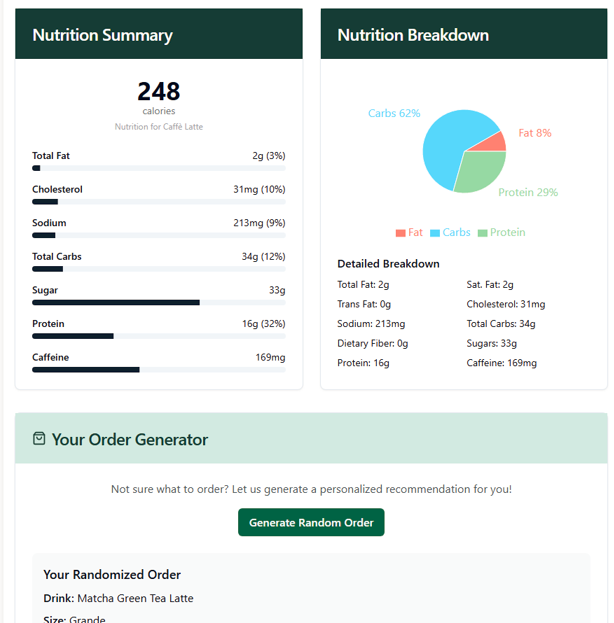Click 'Sodium: 213mg' in detailed breakdown
The width and height of the screenshot is (614, 623).
tap(371, 324)
